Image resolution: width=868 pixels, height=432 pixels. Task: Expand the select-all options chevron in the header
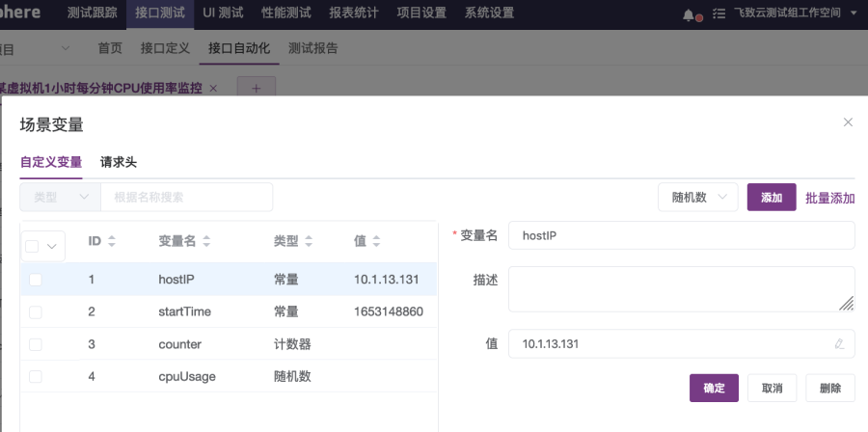pyautogui.click(x=52, y=246)
